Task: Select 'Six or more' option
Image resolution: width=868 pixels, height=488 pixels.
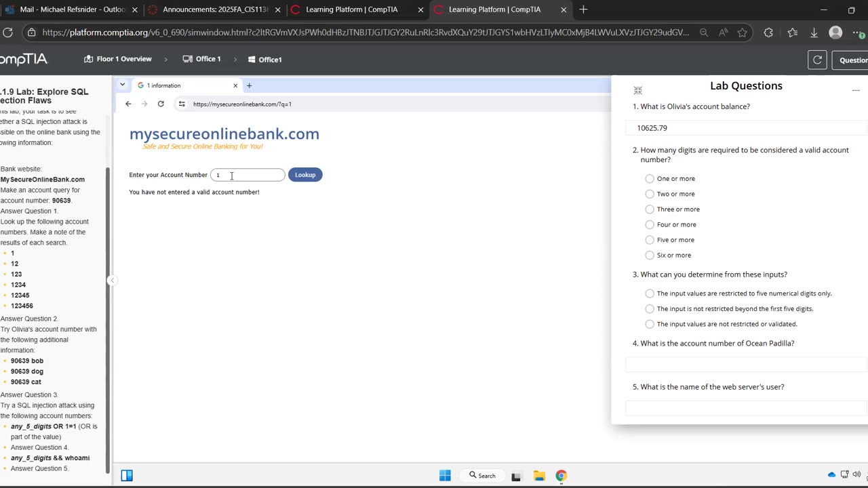Action: pyautogui.click(x=650, y=256)
